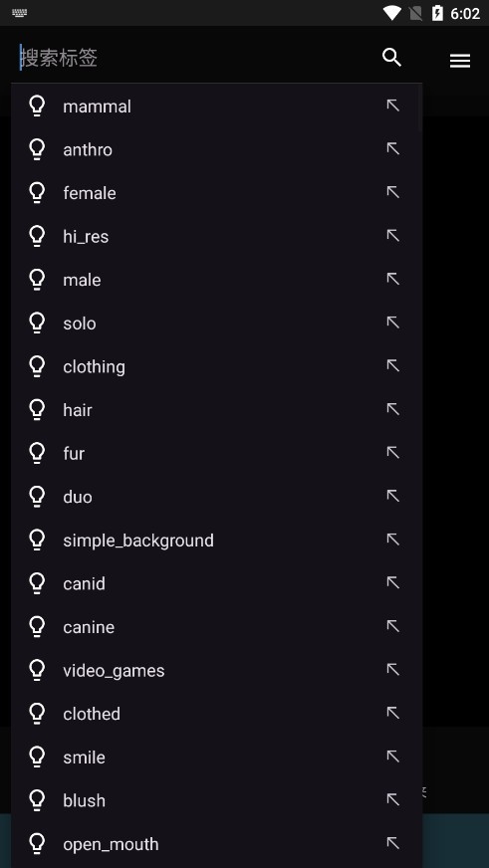
Task: Select the 'hair' tag suggestion
Action: (216, 410)
